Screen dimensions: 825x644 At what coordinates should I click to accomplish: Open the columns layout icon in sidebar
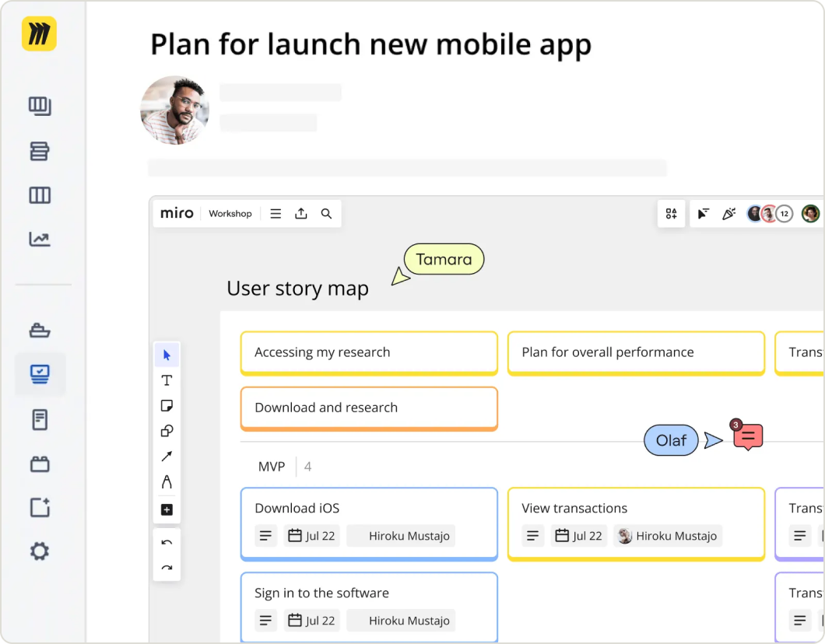click(40, 195)
